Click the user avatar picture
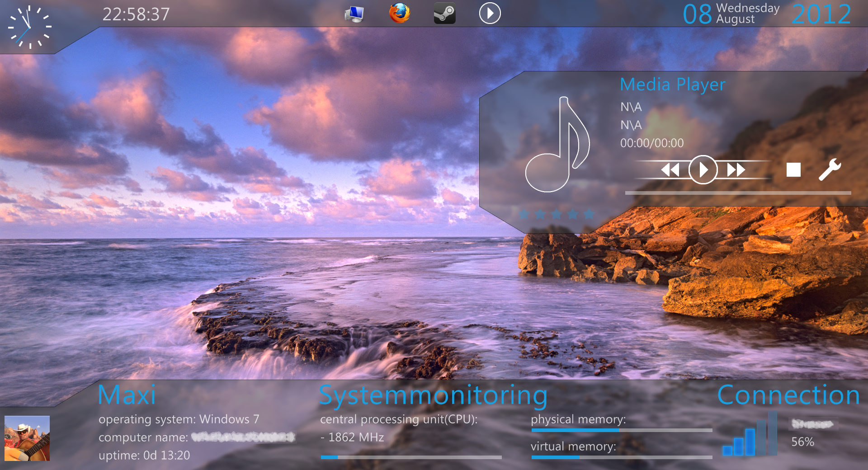Screen dimensions: 868x470 27,438
